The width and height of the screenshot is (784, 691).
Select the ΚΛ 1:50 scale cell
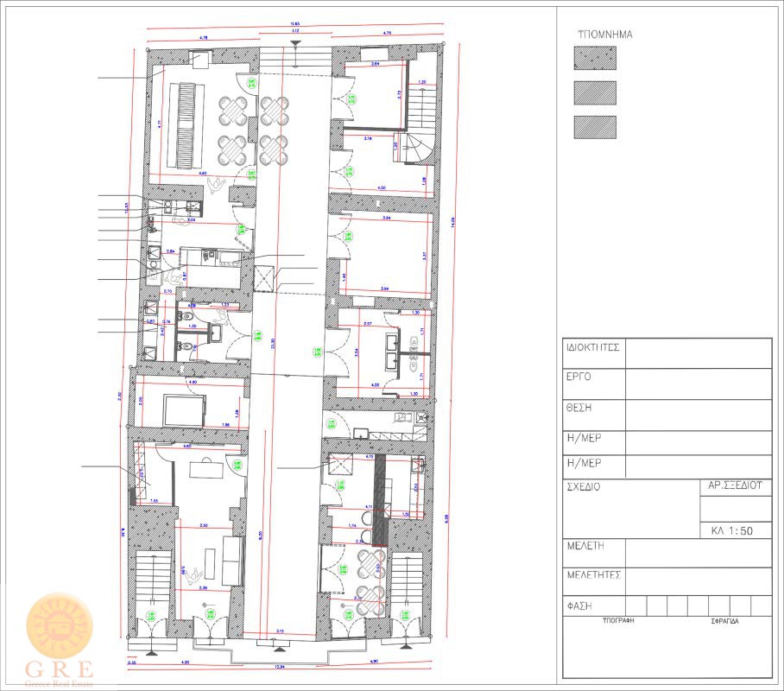tap(736, 531)
